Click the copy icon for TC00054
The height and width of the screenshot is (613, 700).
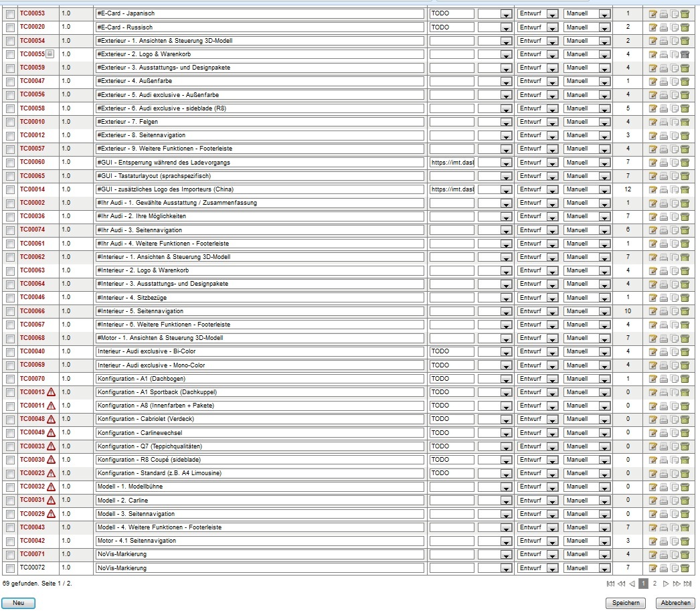[x=675, y=41]
